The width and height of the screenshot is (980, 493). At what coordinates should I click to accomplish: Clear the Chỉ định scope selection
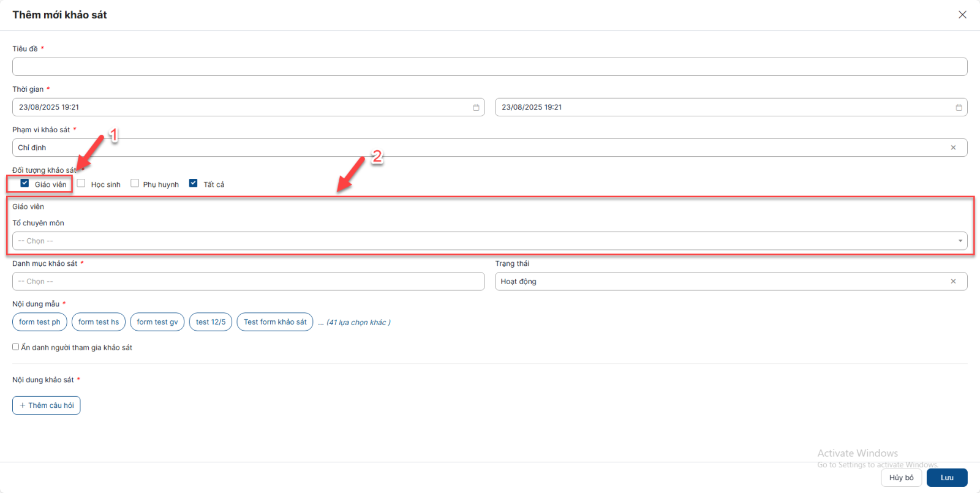click(953, 148)
